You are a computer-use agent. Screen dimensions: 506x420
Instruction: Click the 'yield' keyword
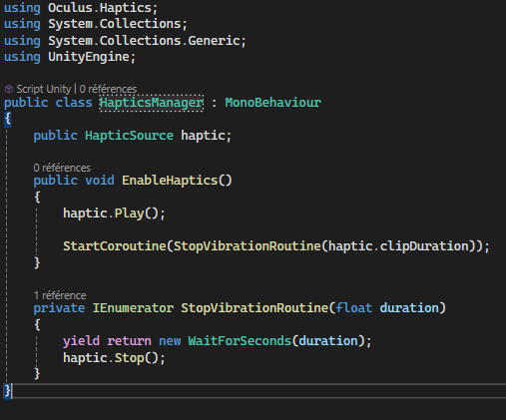(81, 341)
